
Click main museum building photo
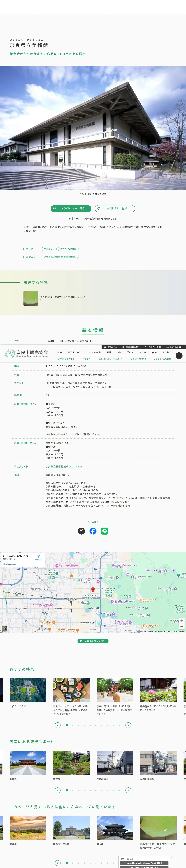(x=93, y=128)
